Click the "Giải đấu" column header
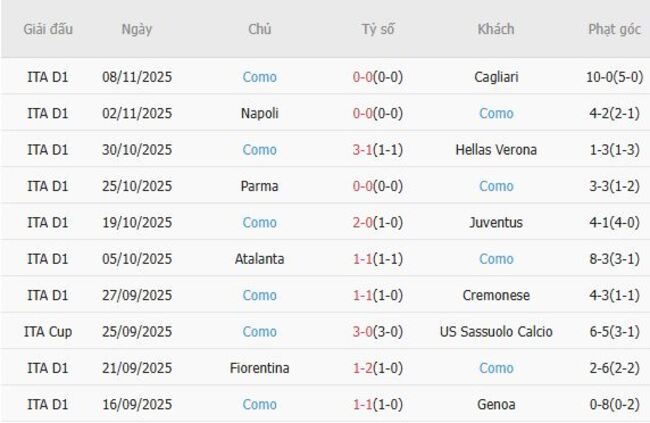This screenshot has height=423, width=650. click(48, 29)
